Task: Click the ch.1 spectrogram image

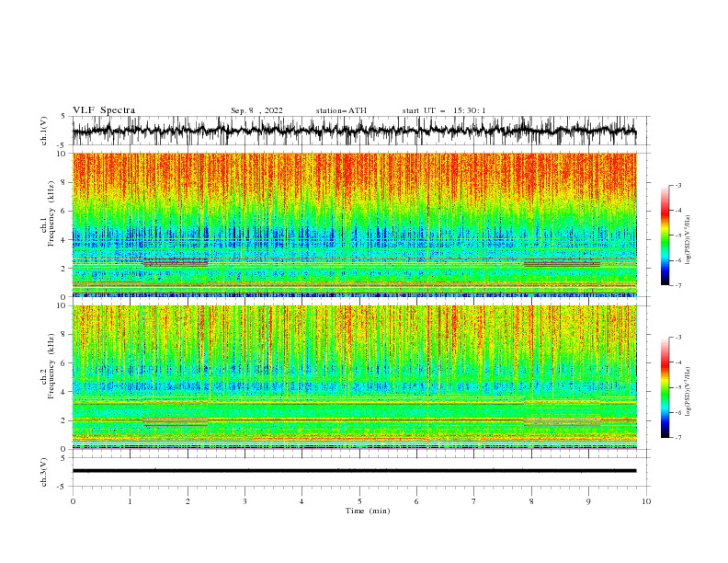Action: (354, 224)
